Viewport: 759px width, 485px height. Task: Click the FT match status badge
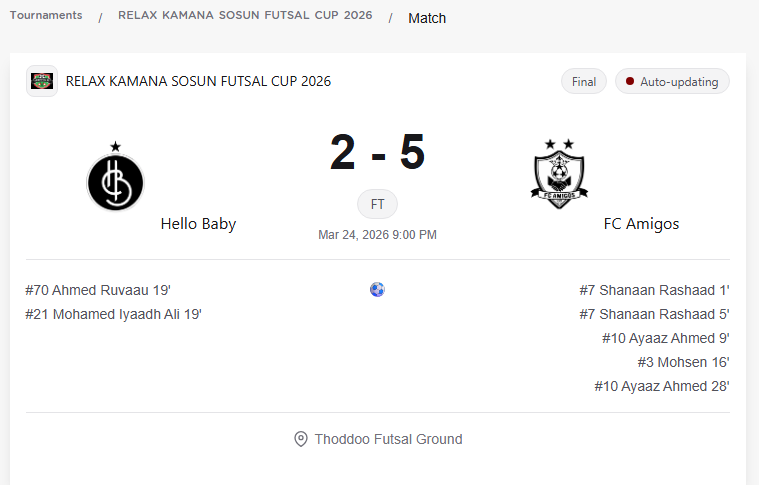point(378,204)
